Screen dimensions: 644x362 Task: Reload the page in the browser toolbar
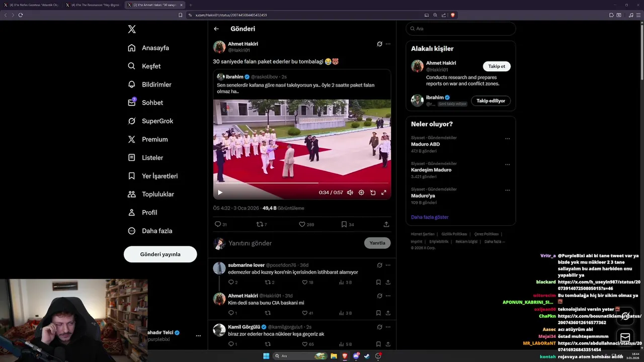pos(21,15)
